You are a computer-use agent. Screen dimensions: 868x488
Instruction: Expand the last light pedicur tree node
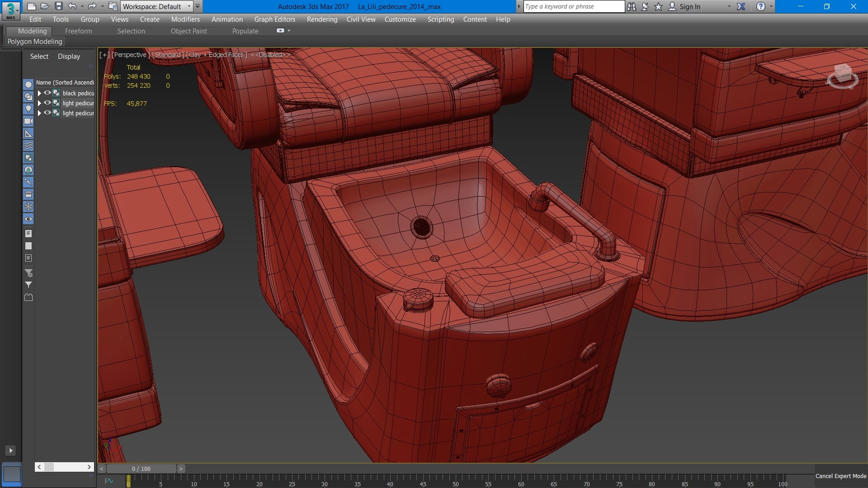39,113
